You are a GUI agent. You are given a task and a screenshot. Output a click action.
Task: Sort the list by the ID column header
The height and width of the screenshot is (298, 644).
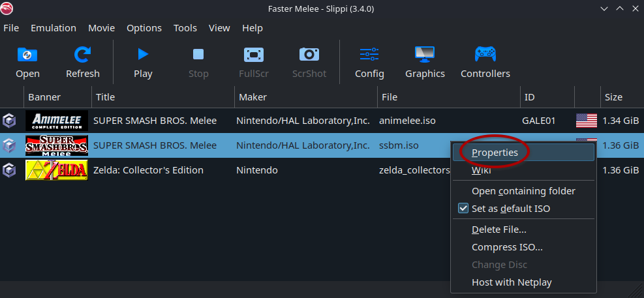click(547, 97)
